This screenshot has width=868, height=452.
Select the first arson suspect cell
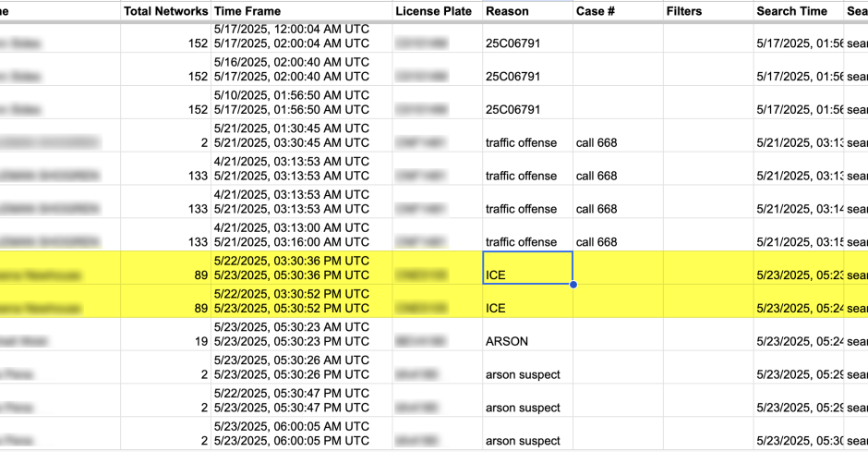point(527,368)
